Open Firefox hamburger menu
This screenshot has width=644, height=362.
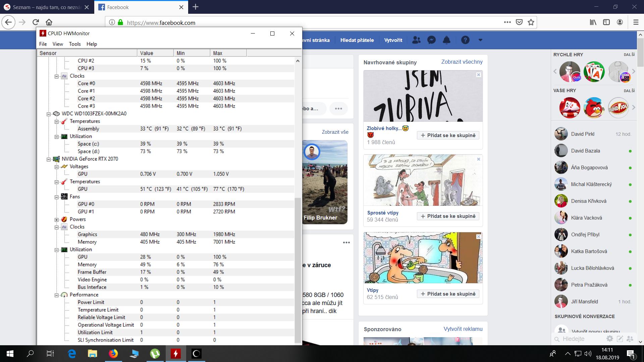point(636,22)
